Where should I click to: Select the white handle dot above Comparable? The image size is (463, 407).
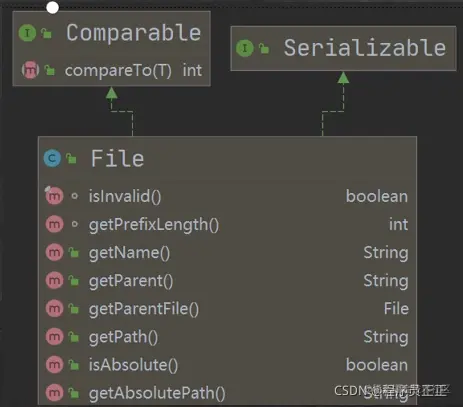pos(52,7)
